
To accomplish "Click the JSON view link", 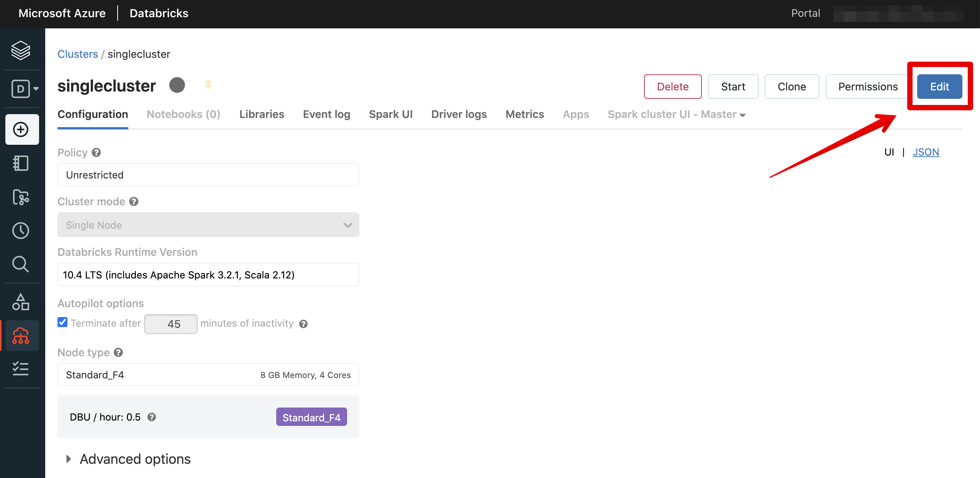I will click(x=926, y=152).
